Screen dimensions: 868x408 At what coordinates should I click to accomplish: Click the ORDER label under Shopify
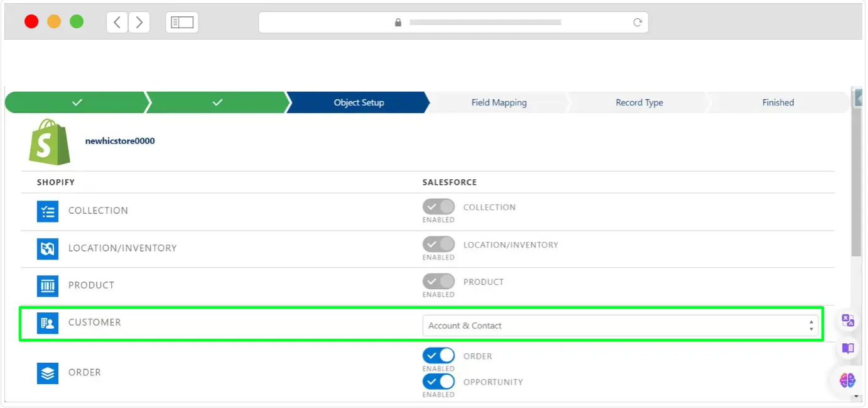[85, 373]
